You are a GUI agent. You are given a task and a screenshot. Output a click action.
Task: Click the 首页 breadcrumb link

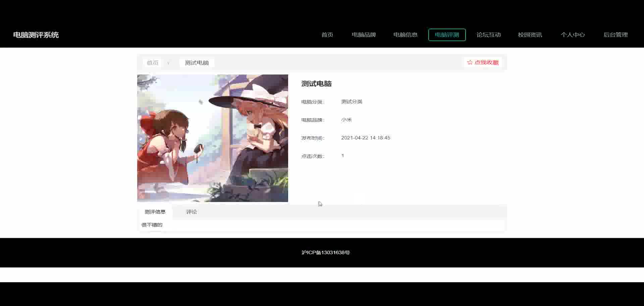point(153,63)
